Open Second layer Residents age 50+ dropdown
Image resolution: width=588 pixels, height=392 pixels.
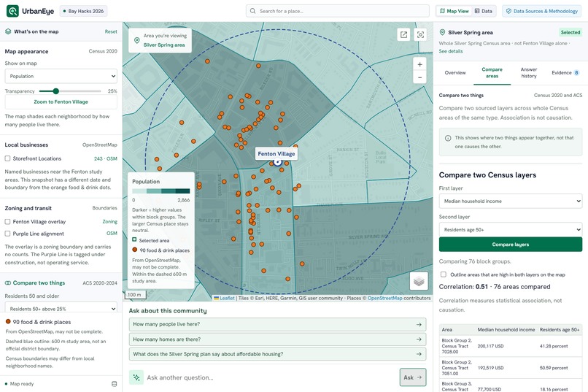point(511,229)
